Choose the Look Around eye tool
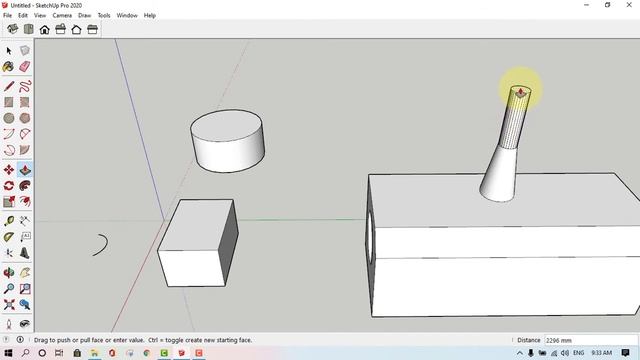 click(x=25, y=324)
